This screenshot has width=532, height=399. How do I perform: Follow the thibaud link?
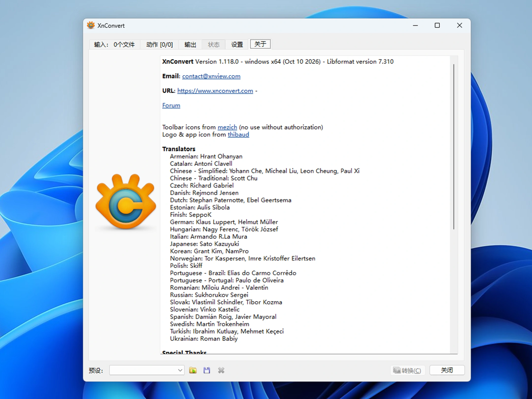pos(238,134)
